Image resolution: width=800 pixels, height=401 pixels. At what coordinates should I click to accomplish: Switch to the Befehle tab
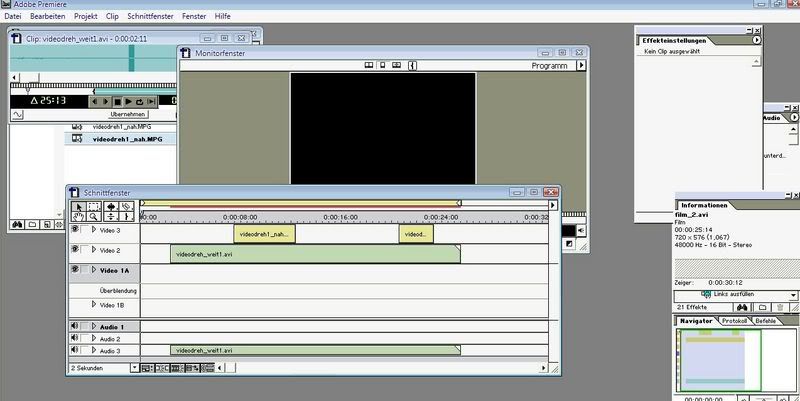[x=765, y=321]
